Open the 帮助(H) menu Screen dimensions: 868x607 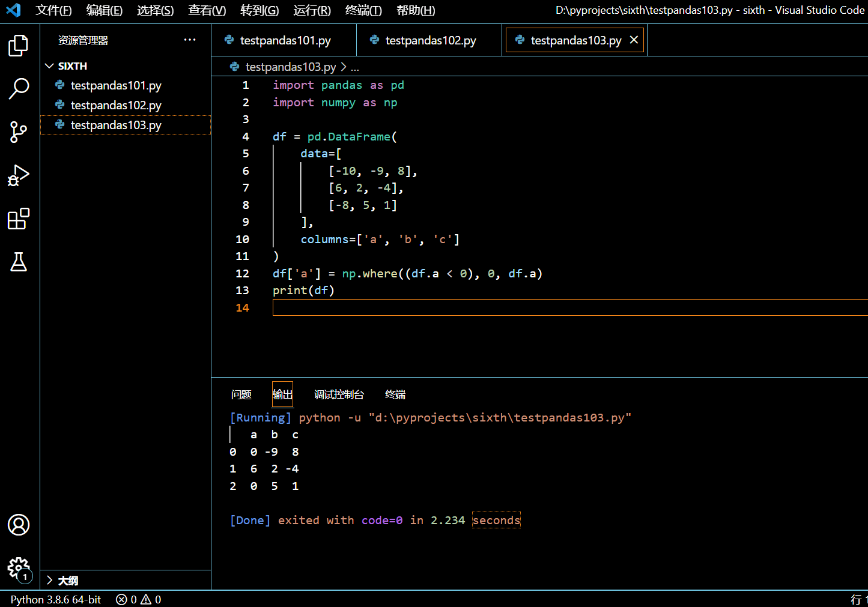click(416, 10)
